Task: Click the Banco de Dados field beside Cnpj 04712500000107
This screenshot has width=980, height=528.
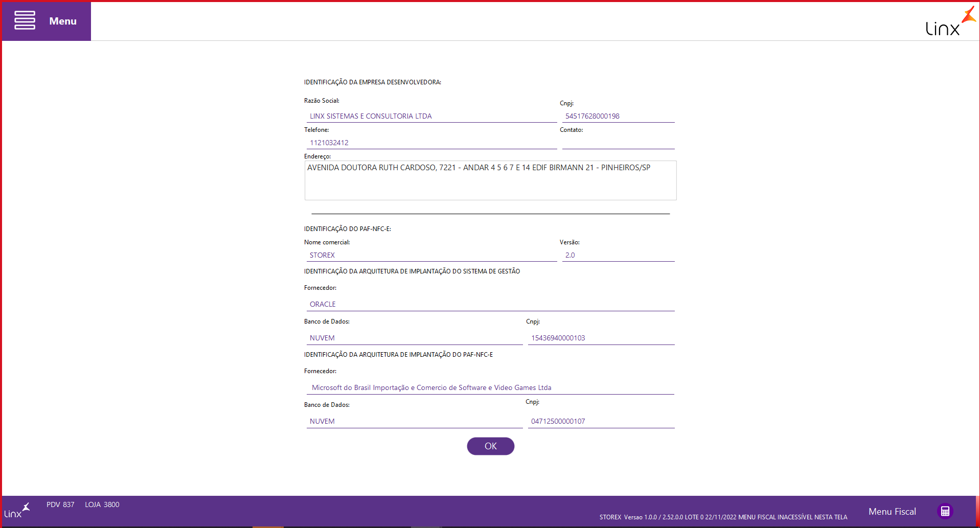Action: tap(415, 421)
